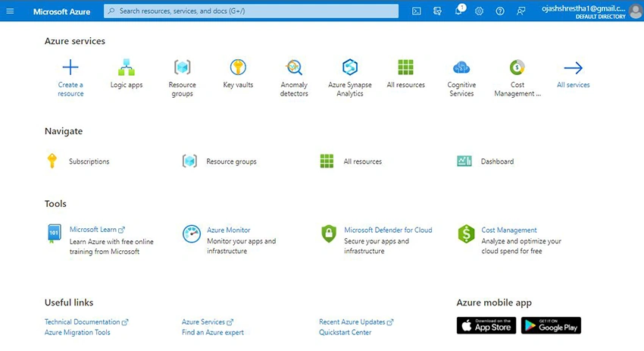This screenshot has width=644, height=351.
Task: Open Cognitive Services cloud icon
Action: (461, 67)
